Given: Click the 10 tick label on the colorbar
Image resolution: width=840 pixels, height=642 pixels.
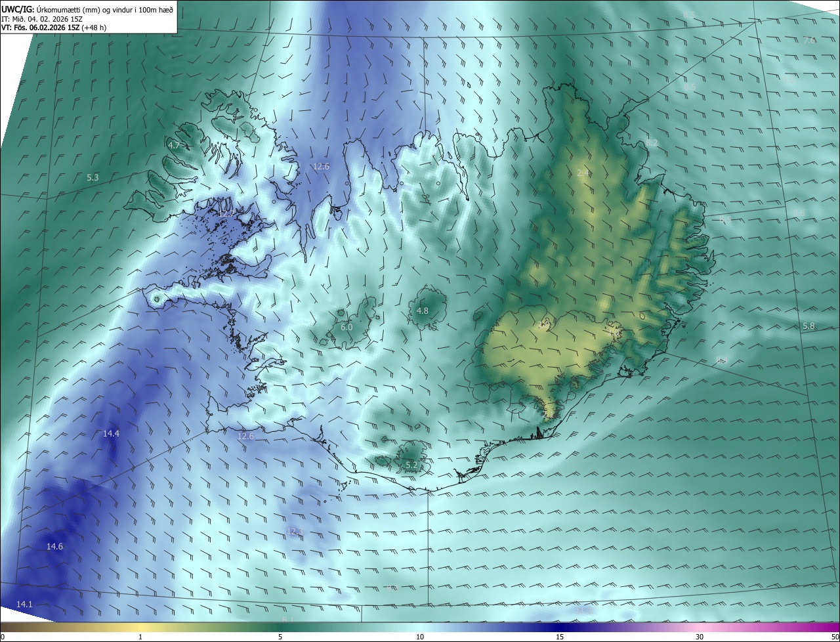Looking at the screenshot, I should click(420, 637).
